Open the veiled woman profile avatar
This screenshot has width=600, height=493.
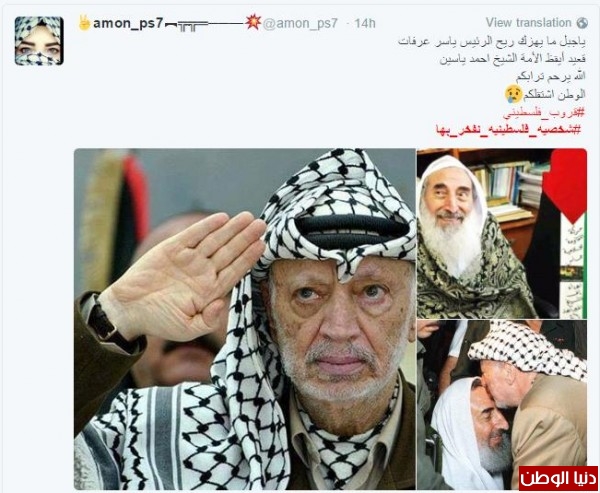[x=39, y=41]
